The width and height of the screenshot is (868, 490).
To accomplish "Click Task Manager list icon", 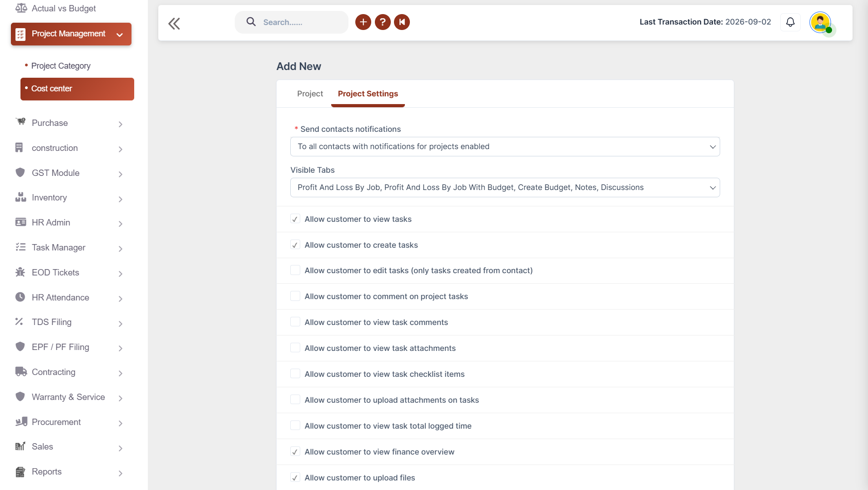I will click(20, 247).
